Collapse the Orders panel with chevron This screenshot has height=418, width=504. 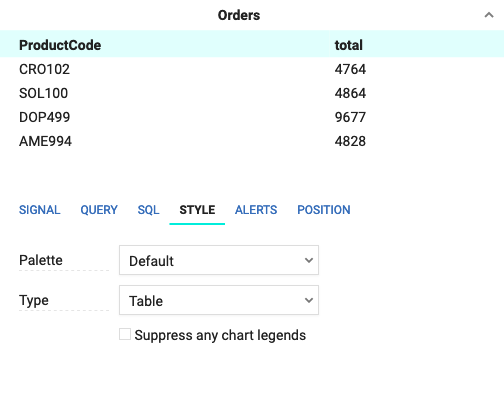click(489, 15)
